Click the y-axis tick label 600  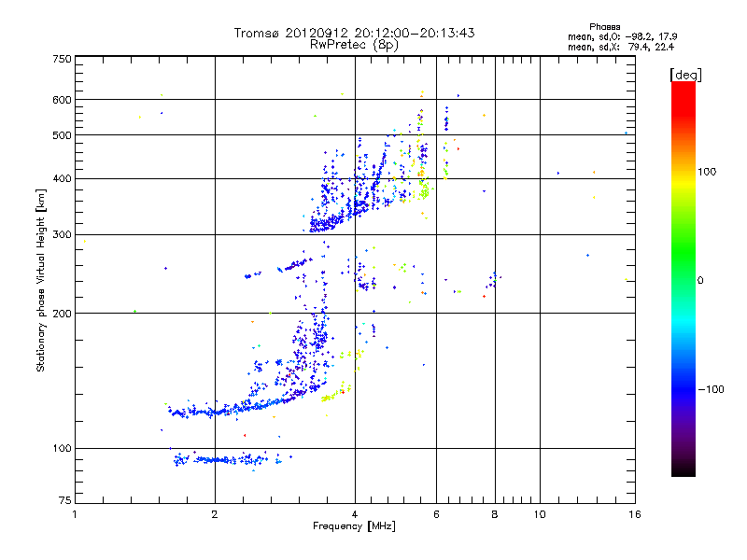[62, 100]
